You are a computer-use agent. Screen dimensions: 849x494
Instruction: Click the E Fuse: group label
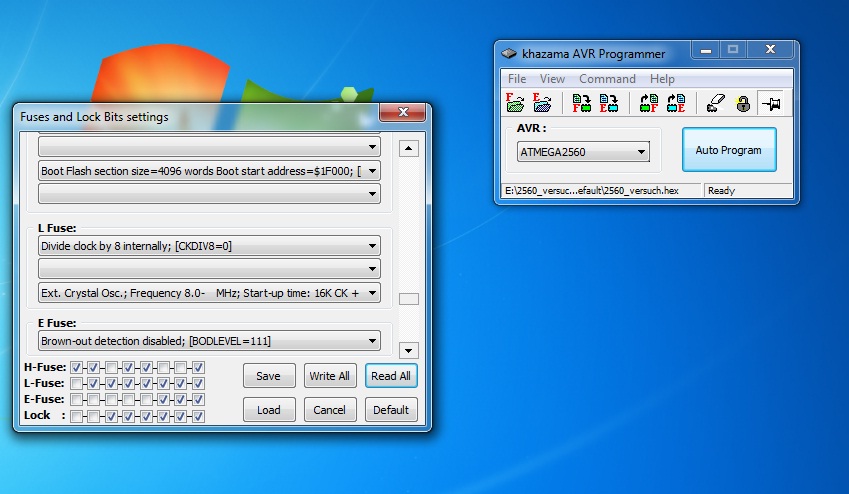click(57, 323)
